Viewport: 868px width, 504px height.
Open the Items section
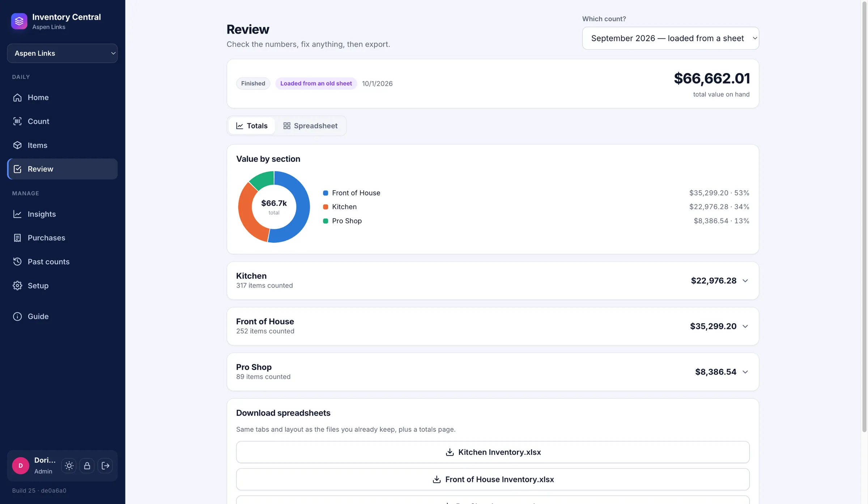coord(62,145)
